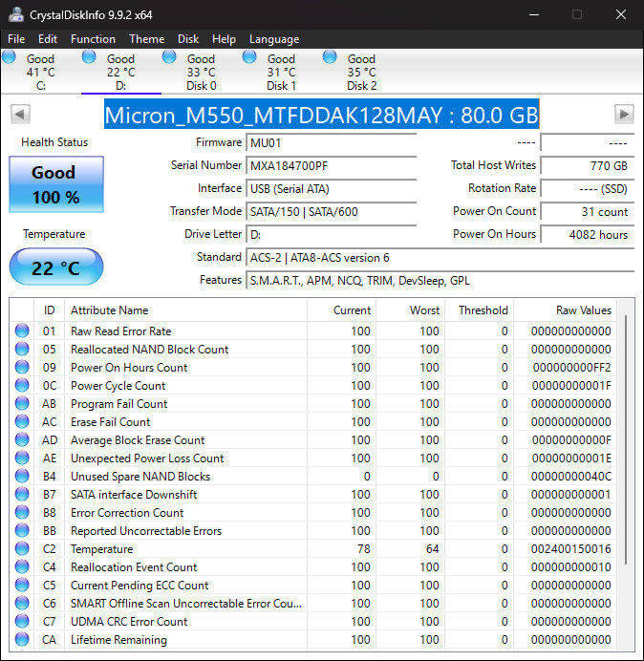
Task: Click status orb for Reallocation Event Count
Action: click(x=22, y=566)
